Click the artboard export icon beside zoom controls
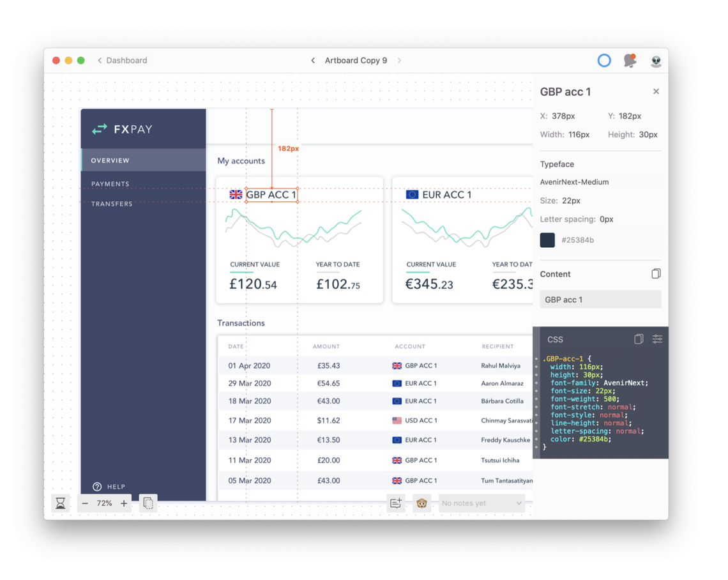This screenshot has width=728, height=580. (148, 503)
